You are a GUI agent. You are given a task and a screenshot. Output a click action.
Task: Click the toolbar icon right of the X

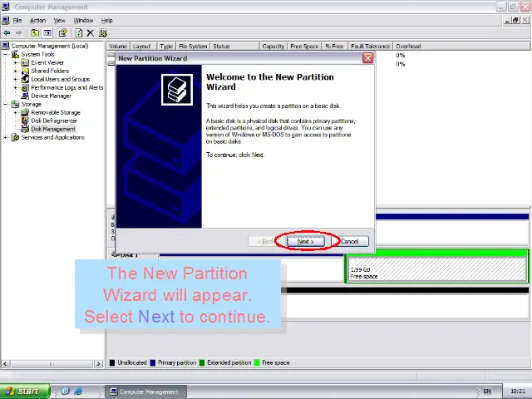point(103,33)
